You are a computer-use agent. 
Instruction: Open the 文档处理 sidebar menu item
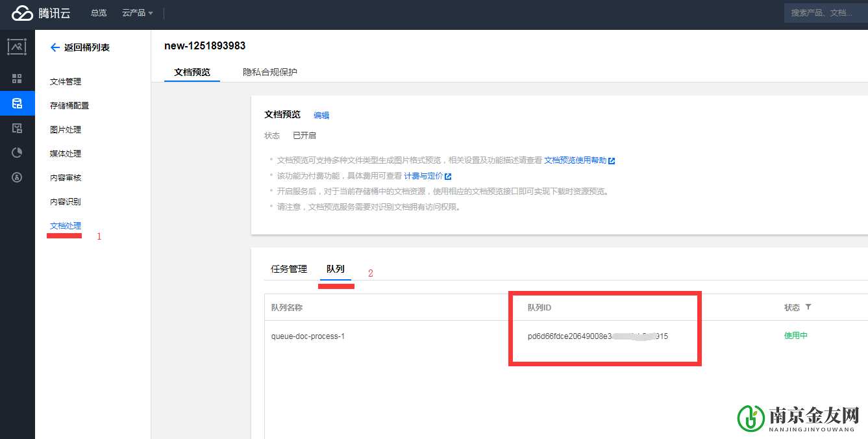coord(65,225)
